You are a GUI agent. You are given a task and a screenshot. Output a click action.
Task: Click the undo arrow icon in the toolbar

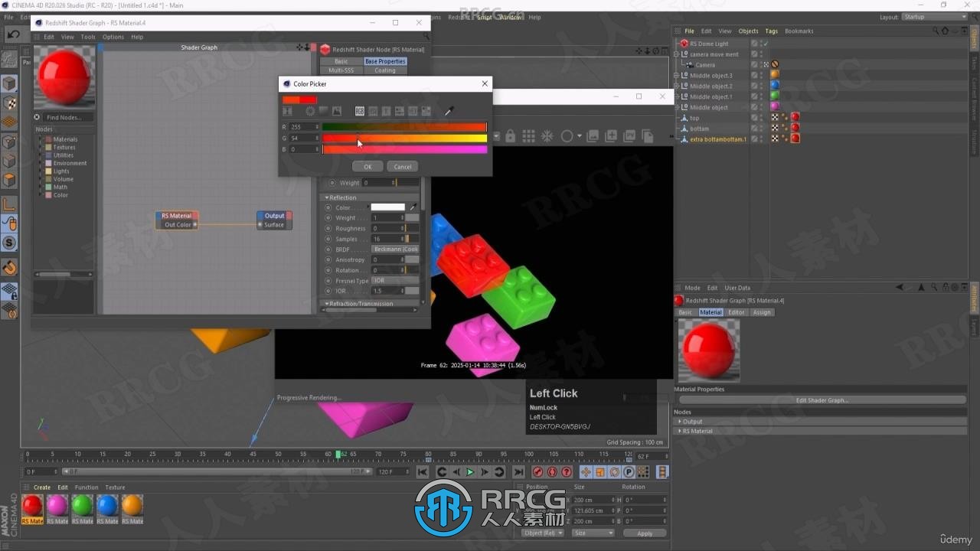click(x=13, y=34)
